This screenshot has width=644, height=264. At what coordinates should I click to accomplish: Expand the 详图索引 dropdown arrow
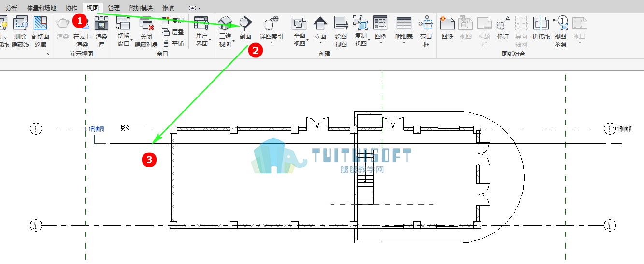pyautogui.click(x=272, y=42)
